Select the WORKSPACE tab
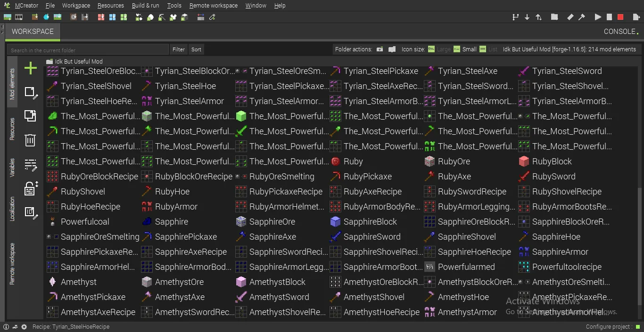Viewport: 644px width, 332px height. click(33, 32)
